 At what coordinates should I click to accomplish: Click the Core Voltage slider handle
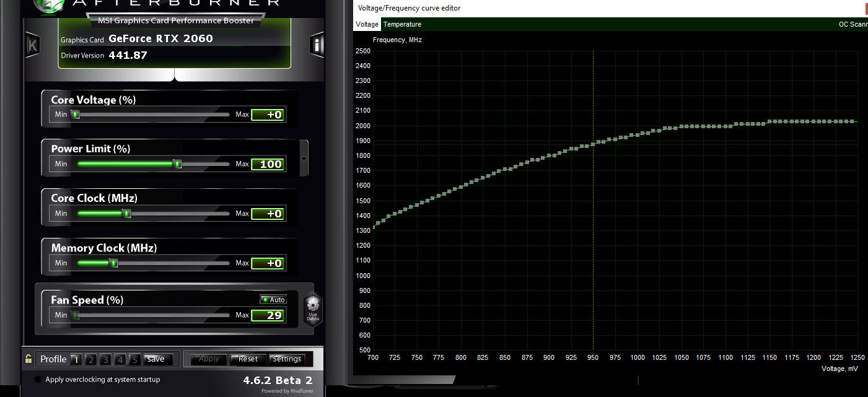point(76,114)
